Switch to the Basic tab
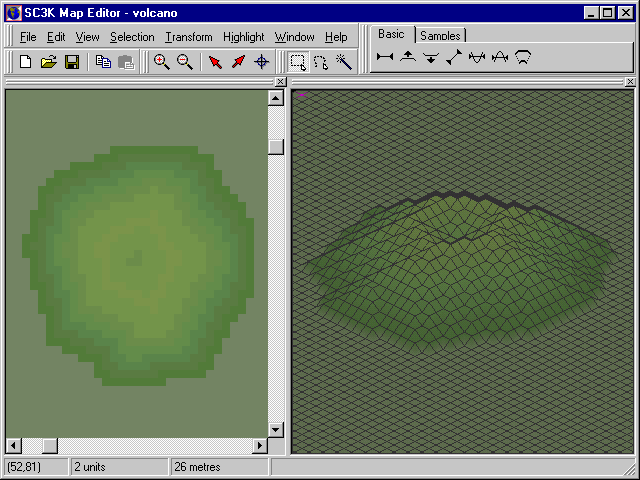Screen dimensions: 640x480 point(391,34)
